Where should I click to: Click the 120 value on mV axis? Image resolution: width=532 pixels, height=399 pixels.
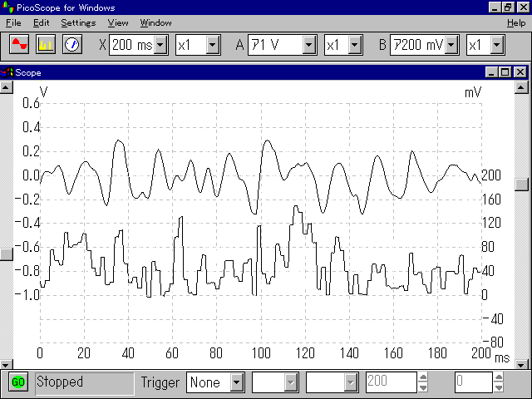(x=491, y=223)
